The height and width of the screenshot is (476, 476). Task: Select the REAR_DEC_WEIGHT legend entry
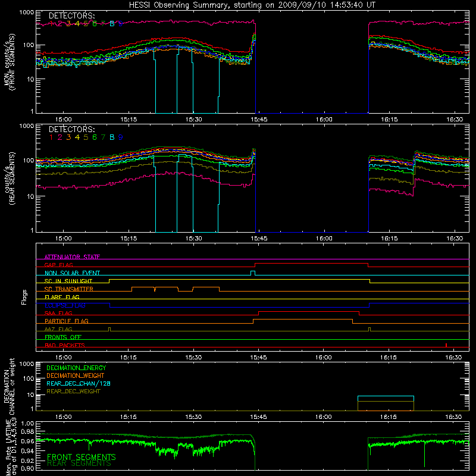(73, 392)
